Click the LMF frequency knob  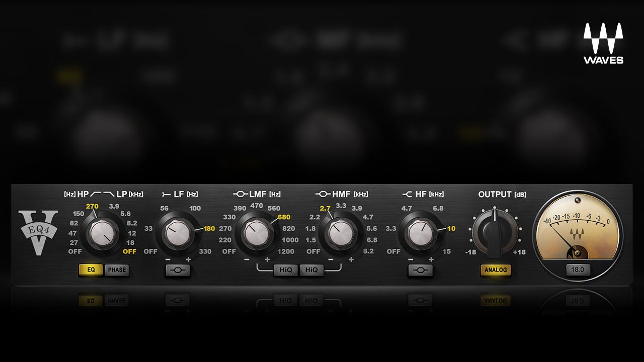pos(257,233)
